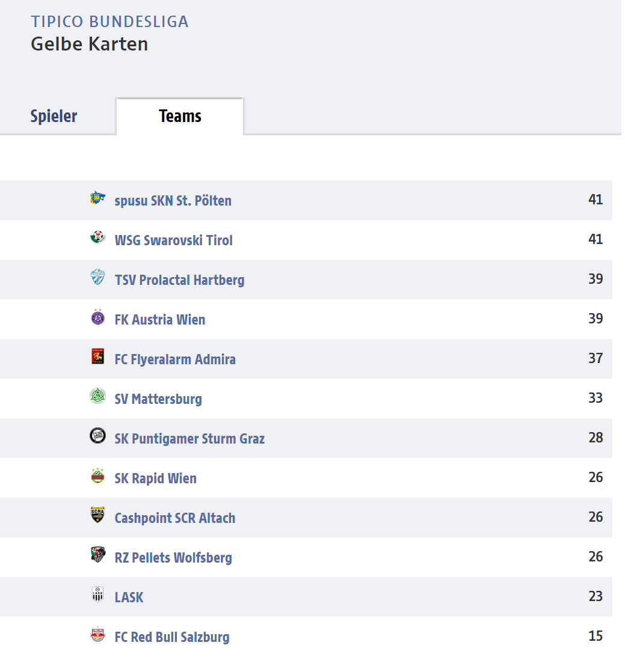Open the FK Austria Wien team link
This screenshot has height=672, width=625.
pyautogui.click(x=159, y=320)
